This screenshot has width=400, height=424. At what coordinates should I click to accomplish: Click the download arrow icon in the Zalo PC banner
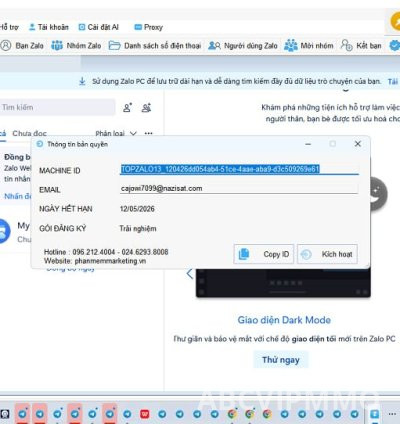pos(82,81)
